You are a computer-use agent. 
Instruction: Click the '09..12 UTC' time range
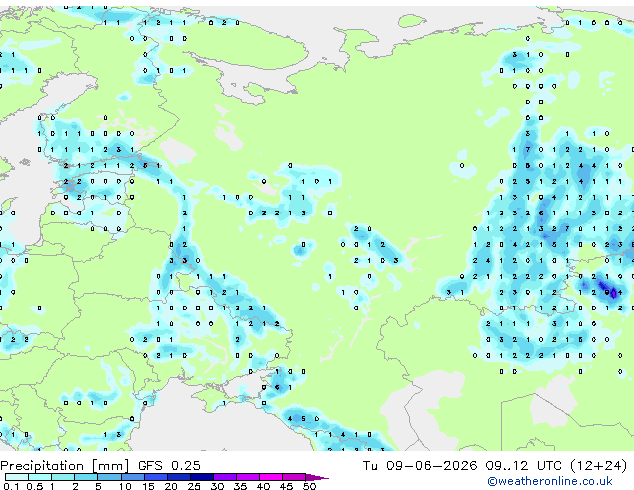(523, 466)
